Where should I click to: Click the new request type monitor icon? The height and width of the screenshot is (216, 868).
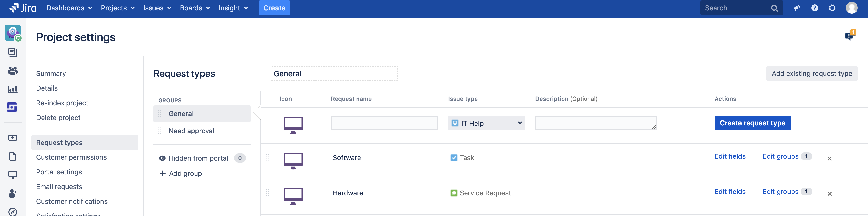click(x=293, y=125)
